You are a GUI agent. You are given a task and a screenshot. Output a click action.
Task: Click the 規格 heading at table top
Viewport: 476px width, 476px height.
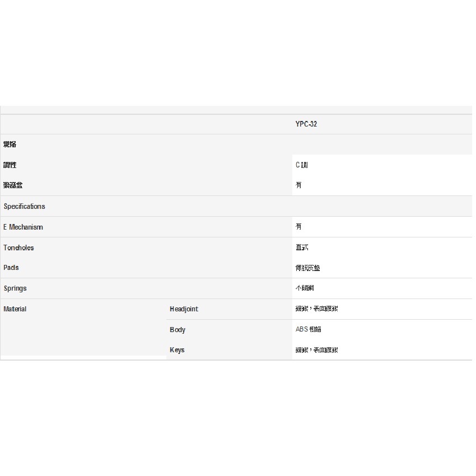click(10, 144)
